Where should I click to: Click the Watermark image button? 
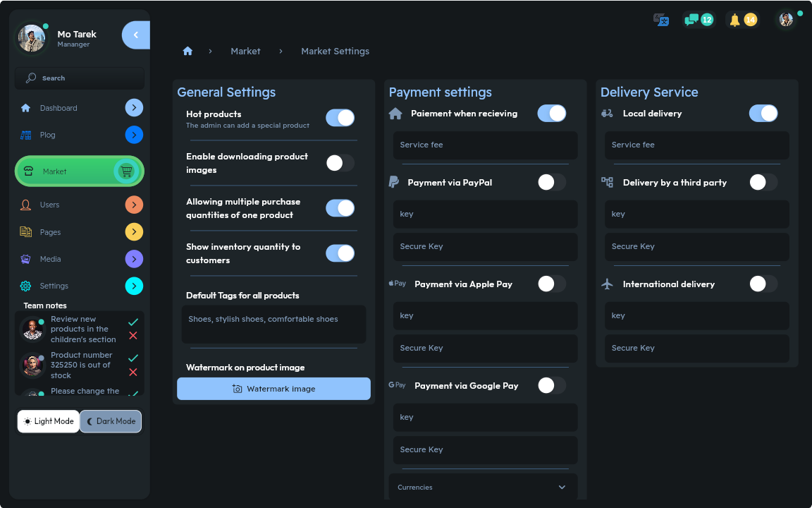[273, 389]
